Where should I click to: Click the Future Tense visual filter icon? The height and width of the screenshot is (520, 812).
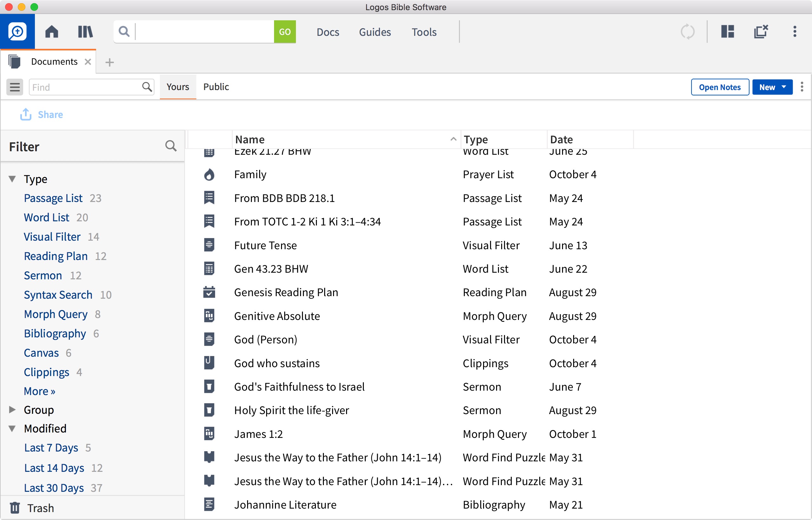(209, 245)
